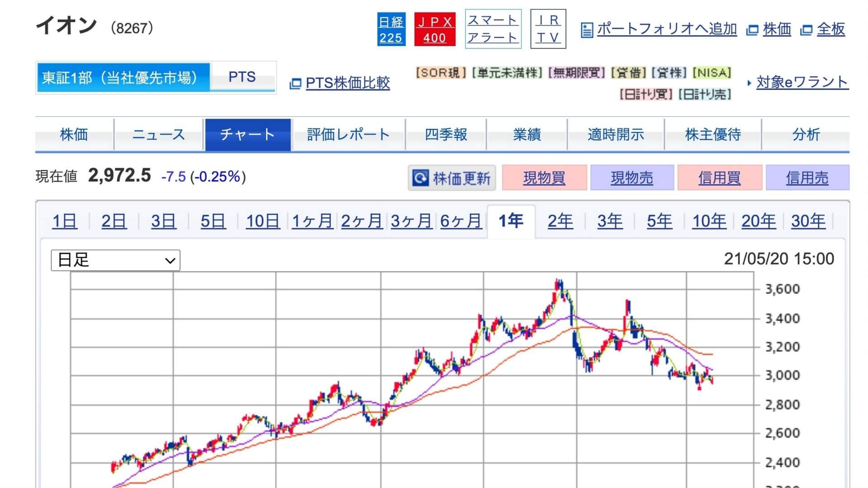Set chart period to 5日
Viewport: 868px width, 488px height.
(213, 221)
